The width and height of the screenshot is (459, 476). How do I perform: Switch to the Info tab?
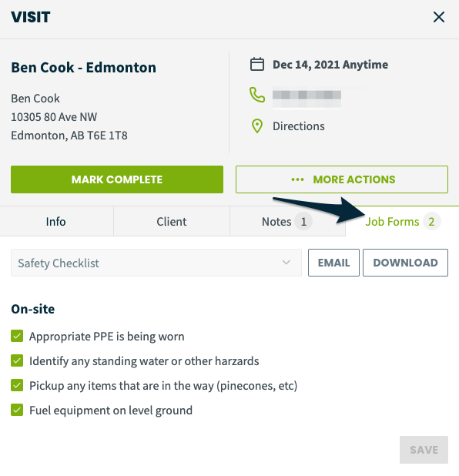tap(56, 222)
